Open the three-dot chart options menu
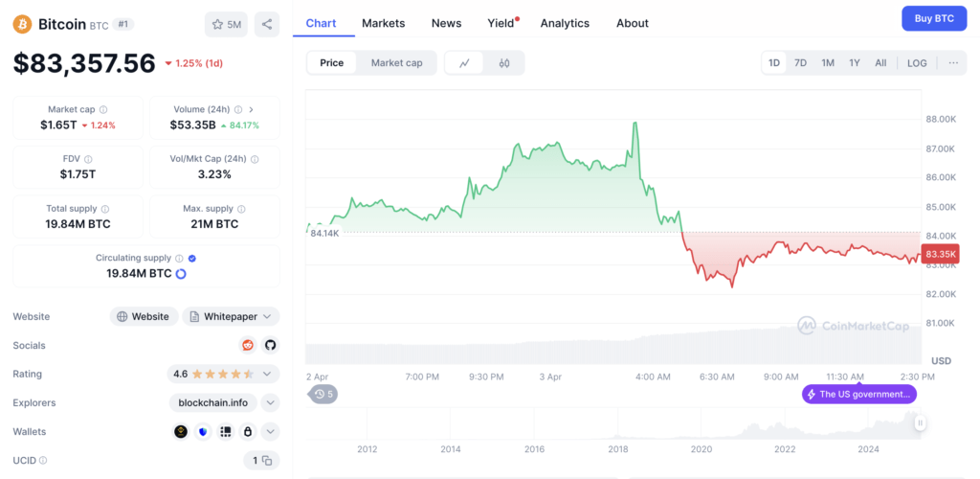This screenshot has height=479, width=980. point(953,63)
